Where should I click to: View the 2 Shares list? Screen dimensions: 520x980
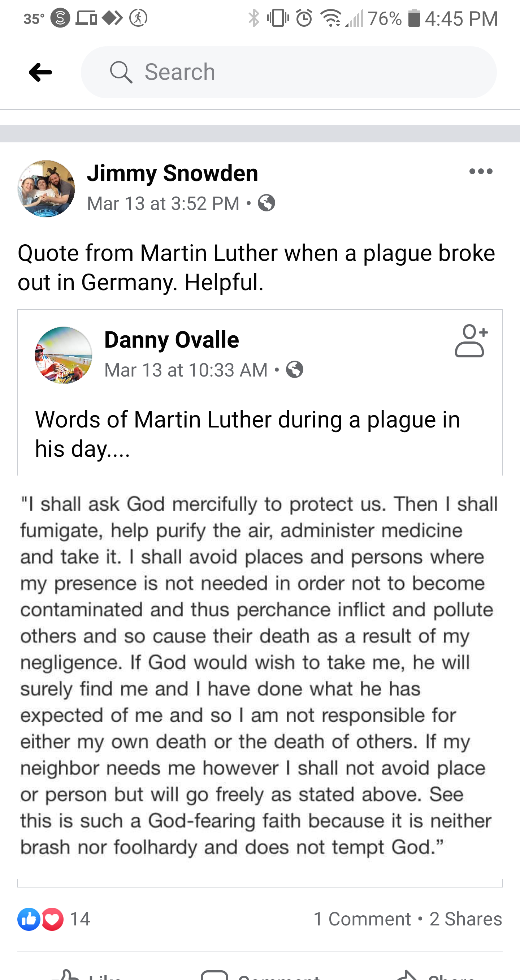tap(465, 919)
